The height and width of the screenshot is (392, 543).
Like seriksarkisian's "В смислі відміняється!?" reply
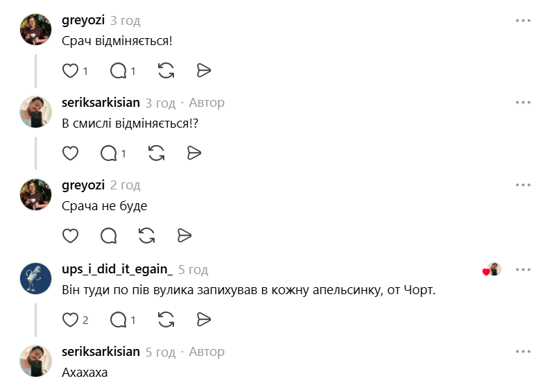tap(71, 153)
